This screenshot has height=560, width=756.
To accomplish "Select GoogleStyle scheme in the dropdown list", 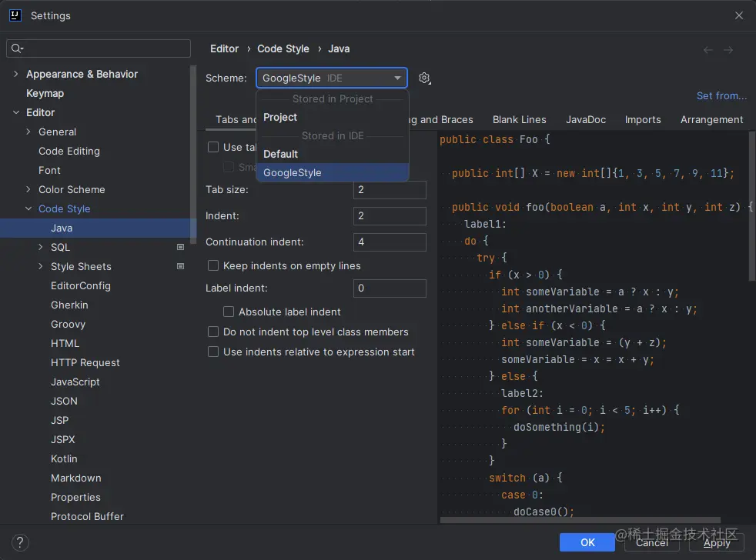I will (x=333, y=172).
